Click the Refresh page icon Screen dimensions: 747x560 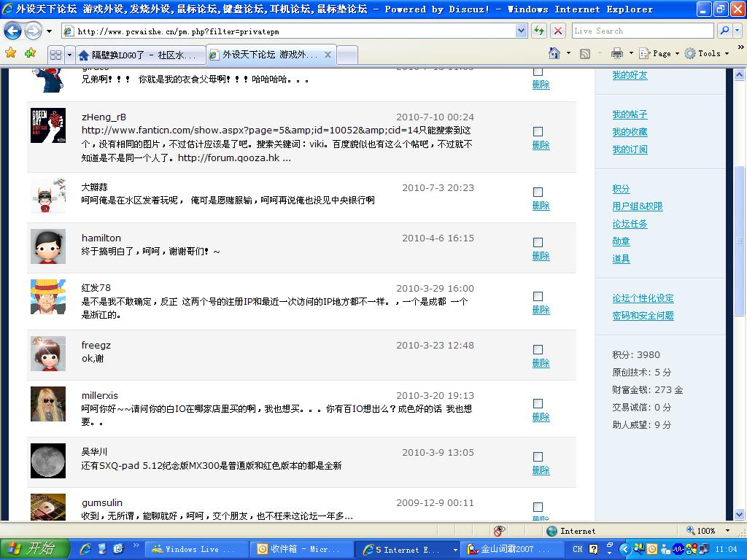(x=539, y=31)
